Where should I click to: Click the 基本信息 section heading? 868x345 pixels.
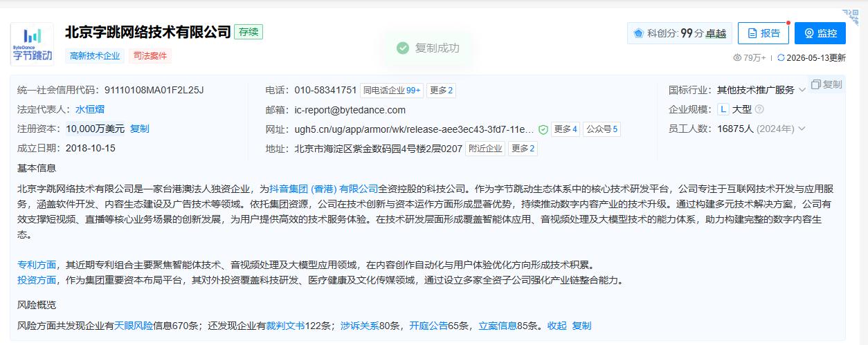(x=37, y=168)
